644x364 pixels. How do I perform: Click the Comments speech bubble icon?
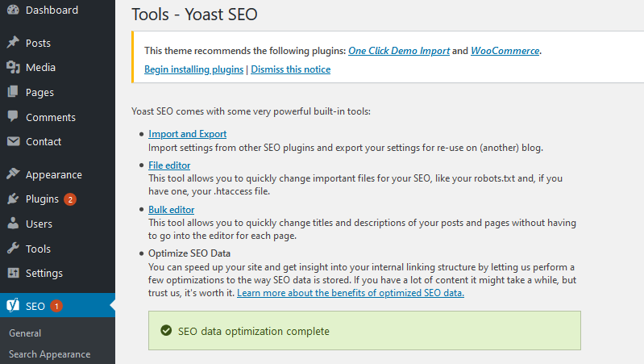[x=13, y=116]
